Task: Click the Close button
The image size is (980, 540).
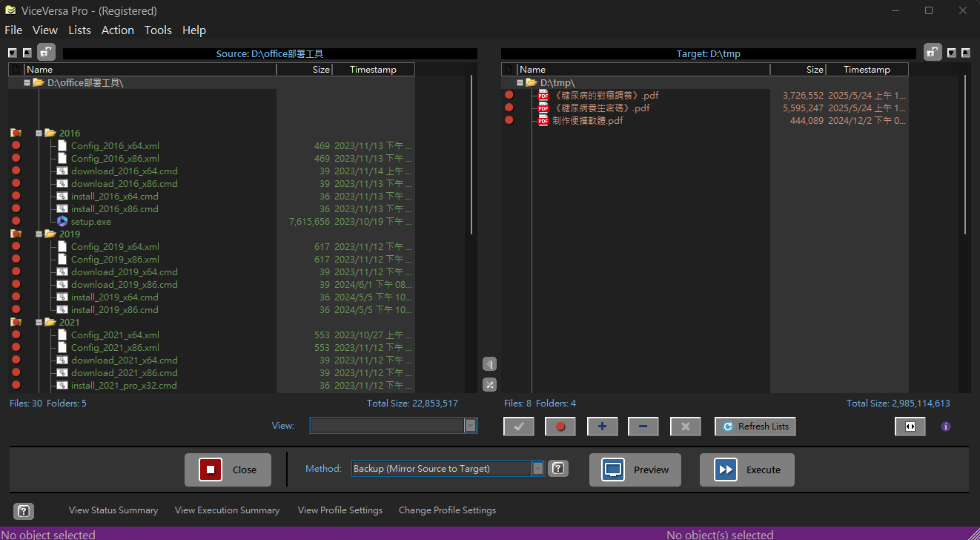Action: [x=228, y=470]
